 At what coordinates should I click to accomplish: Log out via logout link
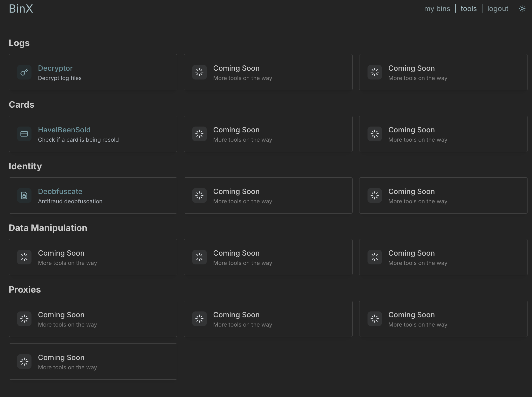coord(498,9)
